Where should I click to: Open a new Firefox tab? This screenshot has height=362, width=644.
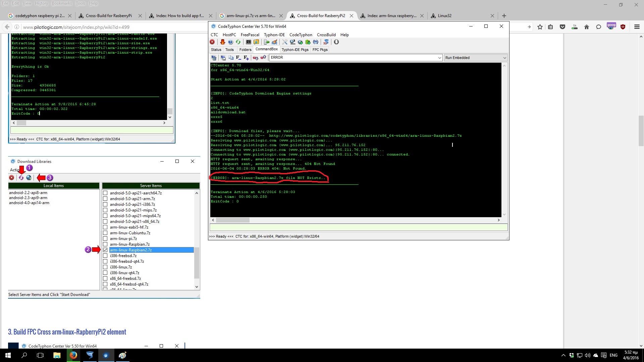coord(504,16)
